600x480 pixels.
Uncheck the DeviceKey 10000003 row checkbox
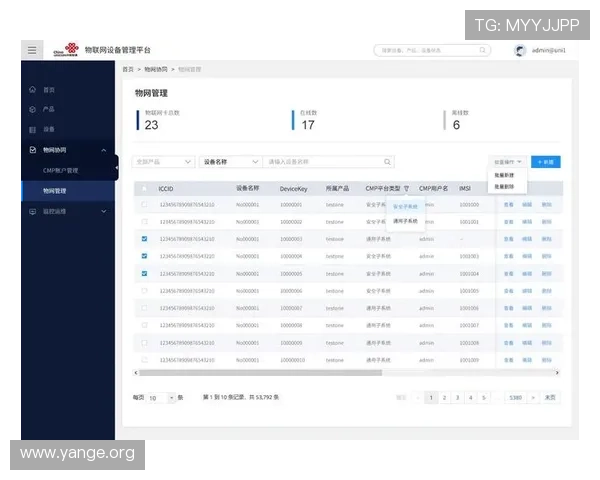(145, 239)
